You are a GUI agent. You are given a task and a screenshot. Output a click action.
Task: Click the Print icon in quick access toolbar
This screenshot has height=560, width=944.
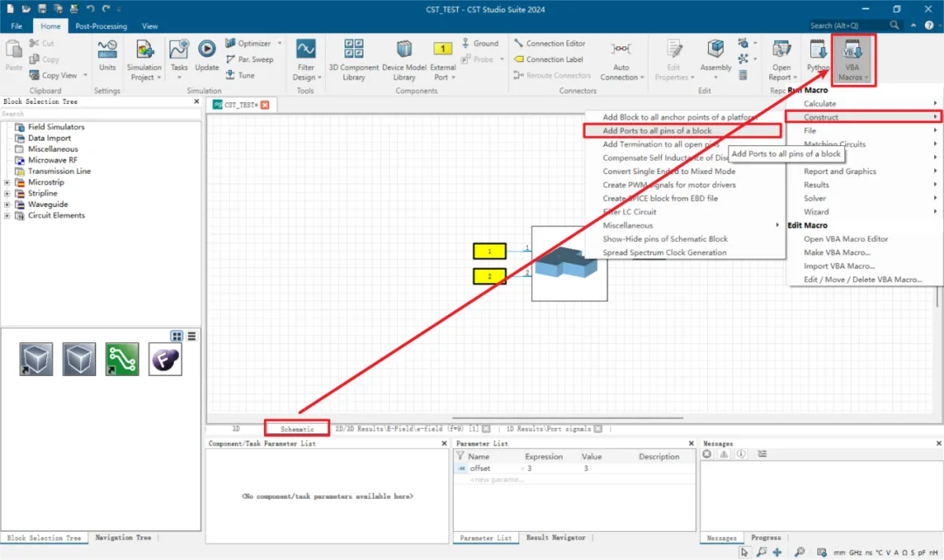(73, 9)
